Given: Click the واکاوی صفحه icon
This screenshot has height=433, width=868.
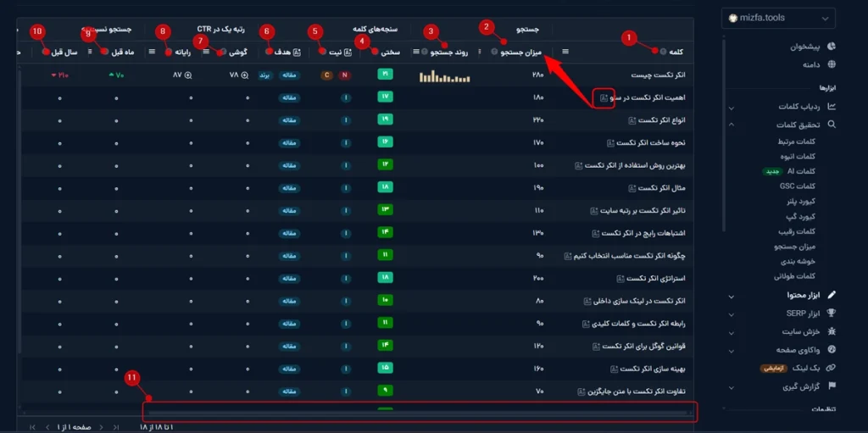Looking at the screenshot, I should (831, 349).
